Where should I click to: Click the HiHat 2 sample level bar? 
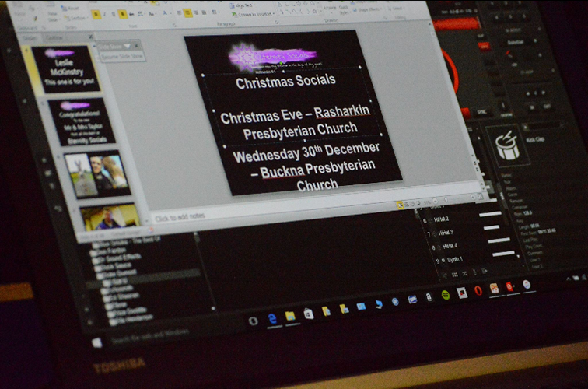pos(490,213)
